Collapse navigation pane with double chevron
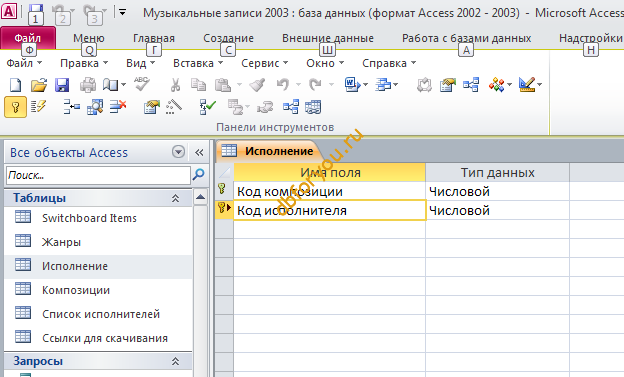624x377 pixels. (199, 152)
